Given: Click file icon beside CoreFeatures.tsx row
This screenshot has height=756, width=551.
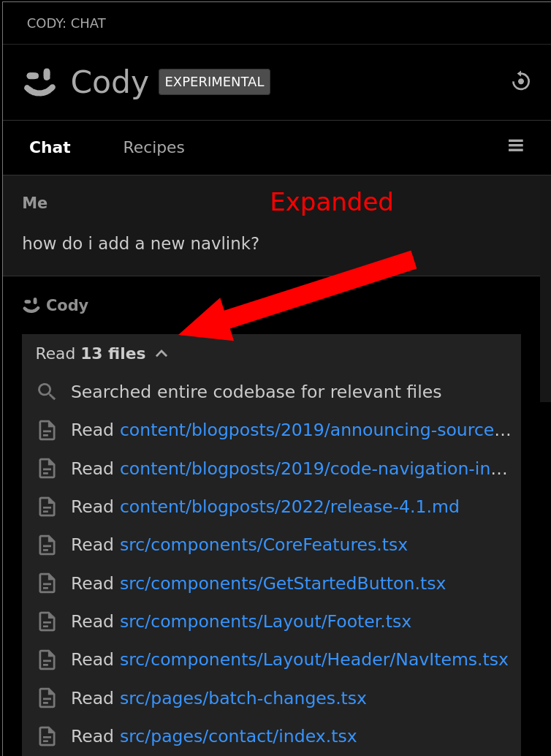Looking at the screenshot, I should 47,545.
